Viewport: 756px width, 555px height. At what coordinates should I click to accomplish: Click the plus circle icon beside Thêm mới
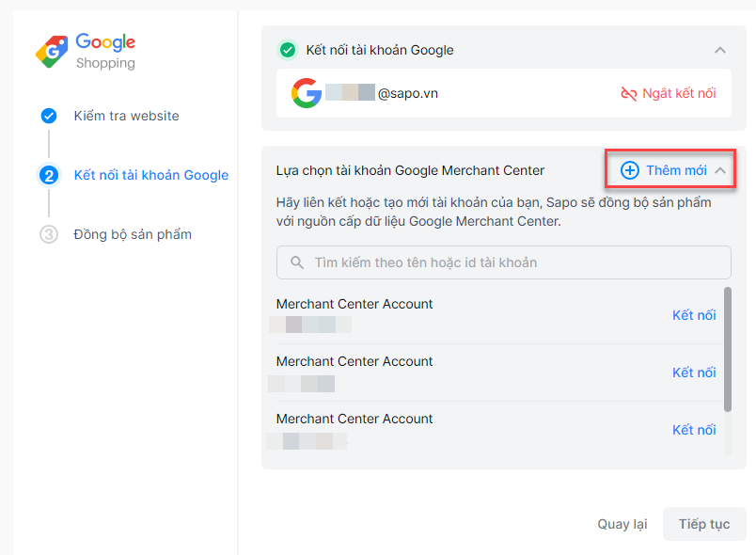point(630,170)
